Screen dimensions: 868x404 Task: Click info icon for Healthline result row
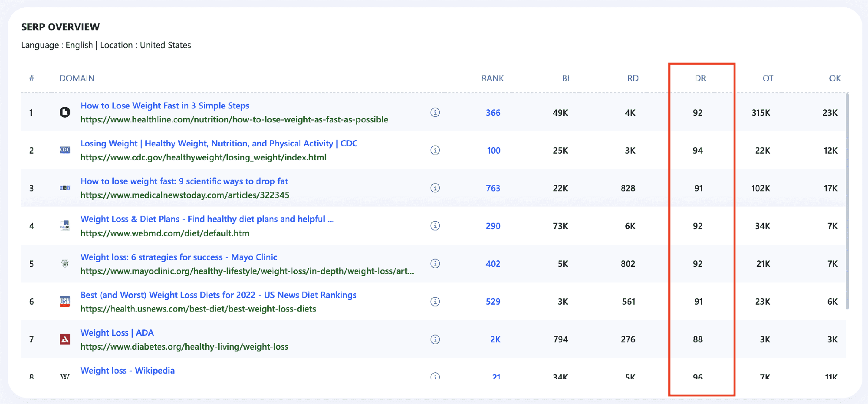[x=435, y=112]
